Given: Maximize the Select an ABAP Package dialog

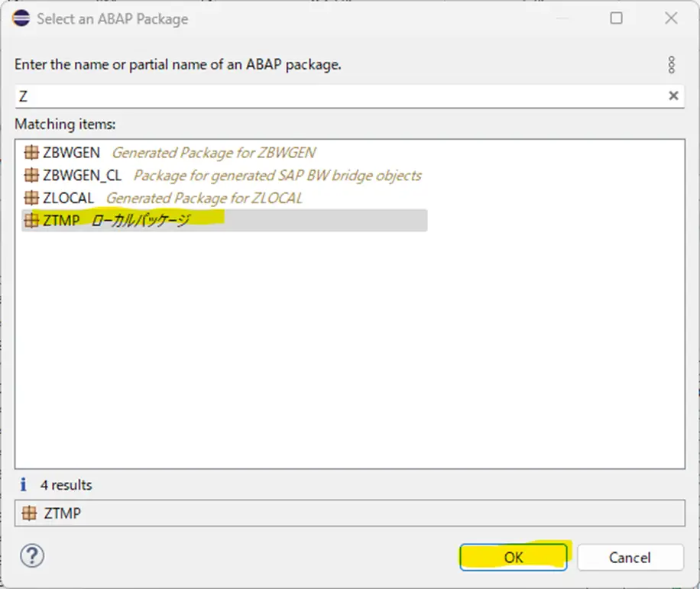Looking at the screenshot, I should pyautogui.click(x=616, y=18).
